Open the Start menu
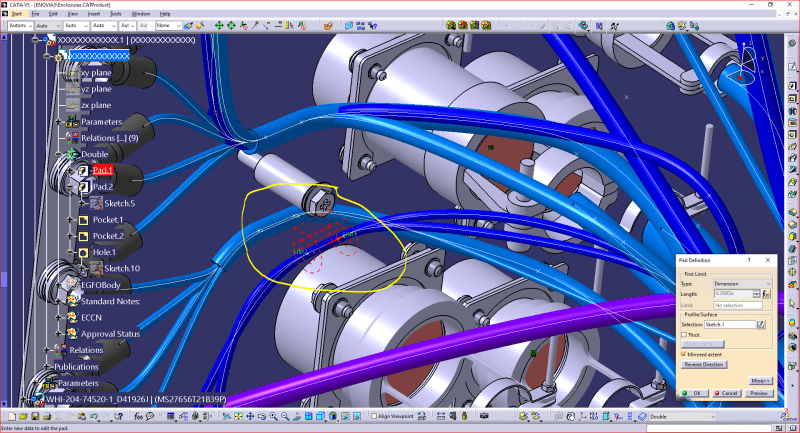This screenshot has height=433, width=800. coord(16,14)
